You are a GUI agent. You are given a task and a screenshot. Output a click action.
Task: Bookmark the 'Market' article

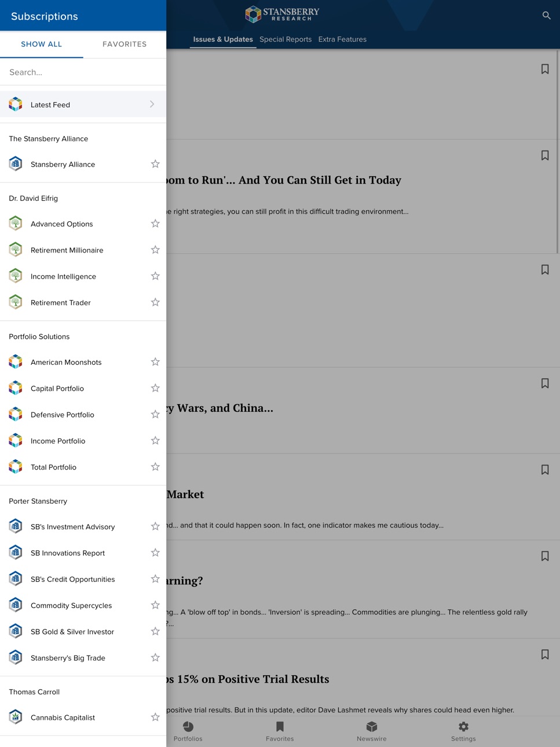coord(545,470)
